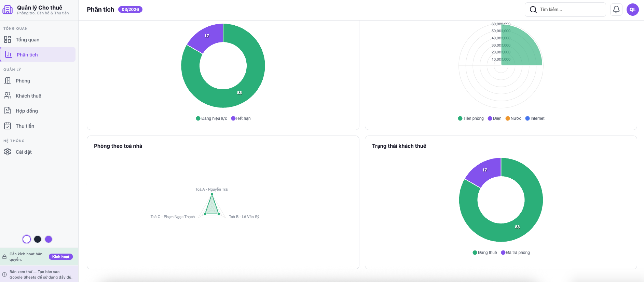Click the Cài đặt gear icon
The width and height of the screenshot is (644, 282).
[8, 152]
